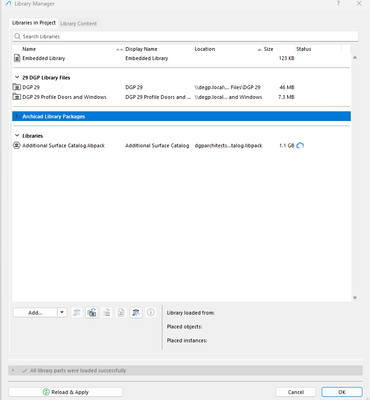Click the 'Library loaded from:' label
The width and height of the screenshot is (370, 400).
coord(191,313)
